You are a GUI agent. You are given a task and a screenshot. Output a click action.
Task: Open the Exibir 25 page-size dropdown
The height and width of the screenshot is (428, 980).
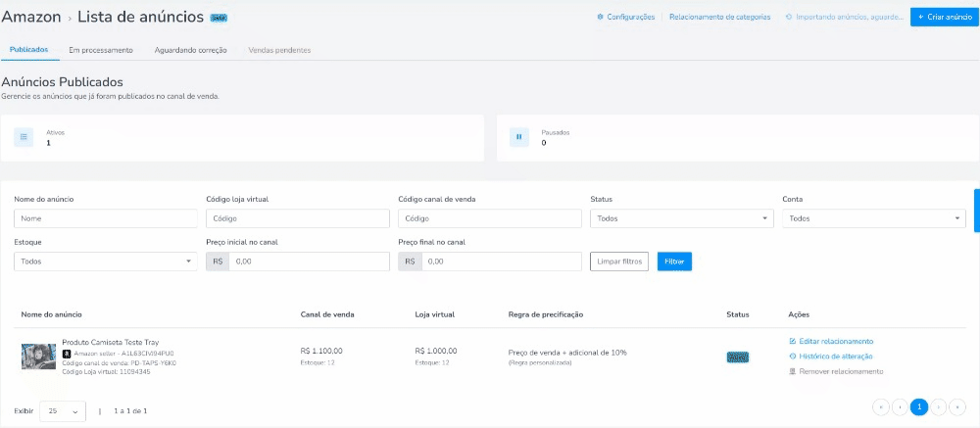click(63, 411)
